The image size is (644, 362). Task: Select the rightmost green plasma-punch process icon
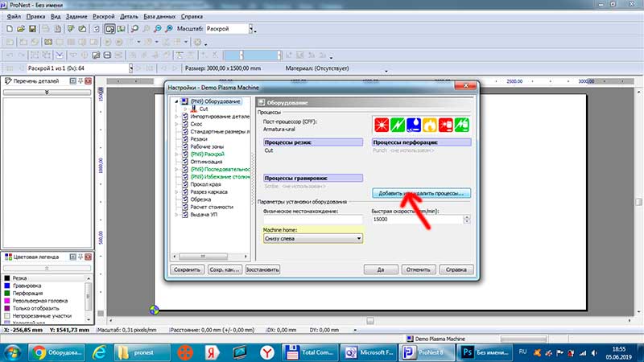point(461,125)
